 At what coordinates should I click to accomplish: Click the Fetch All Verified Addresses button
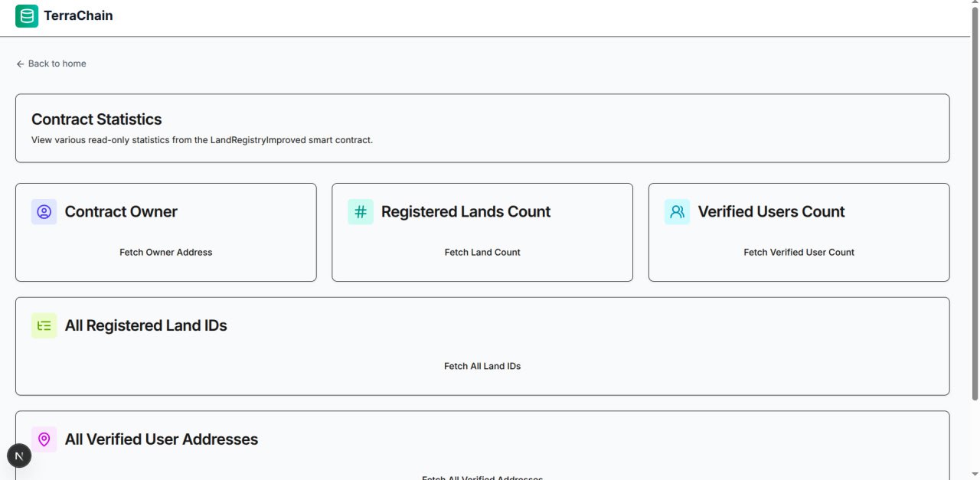482,478
